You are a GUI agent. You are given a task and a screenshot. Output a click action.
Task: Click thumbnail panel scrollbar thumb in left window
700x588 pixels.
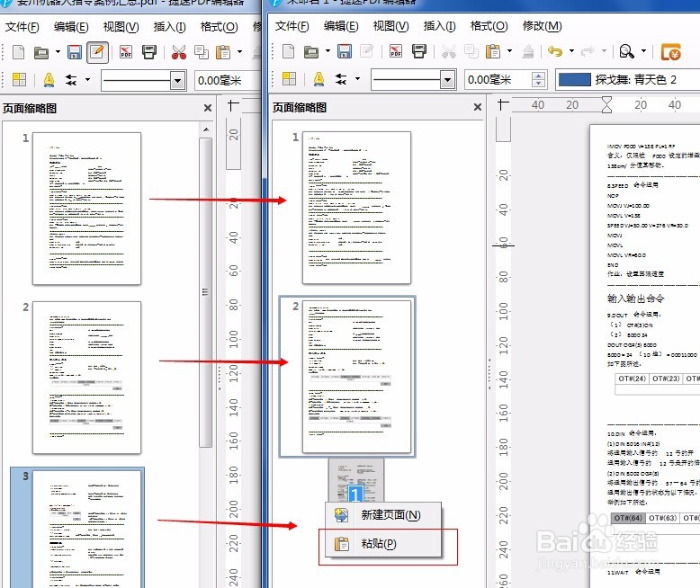(x=205, y=292)
